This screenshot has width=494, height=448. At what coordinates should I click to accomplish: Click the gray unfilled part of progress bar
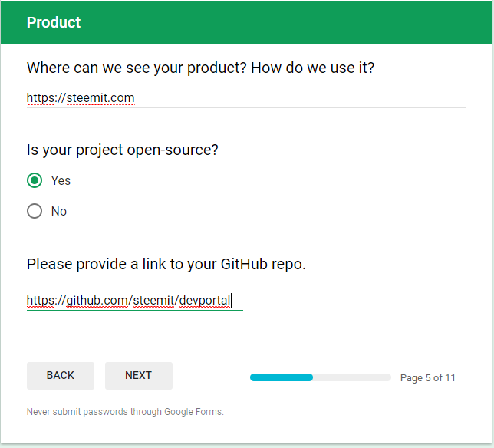[352, 377]
